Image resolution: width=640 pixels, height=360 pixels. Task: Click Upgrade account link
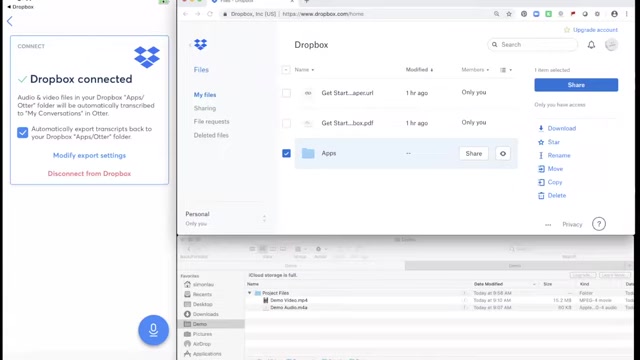595,30
